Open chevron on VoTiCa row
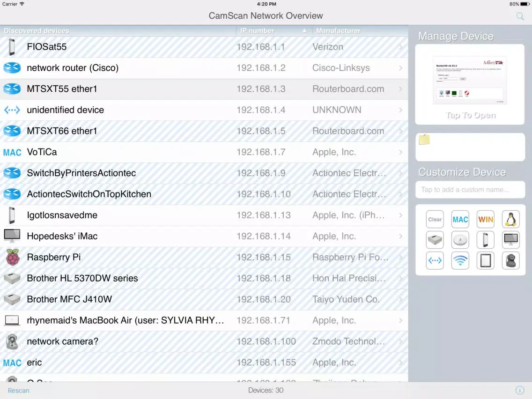 (401, 152)
